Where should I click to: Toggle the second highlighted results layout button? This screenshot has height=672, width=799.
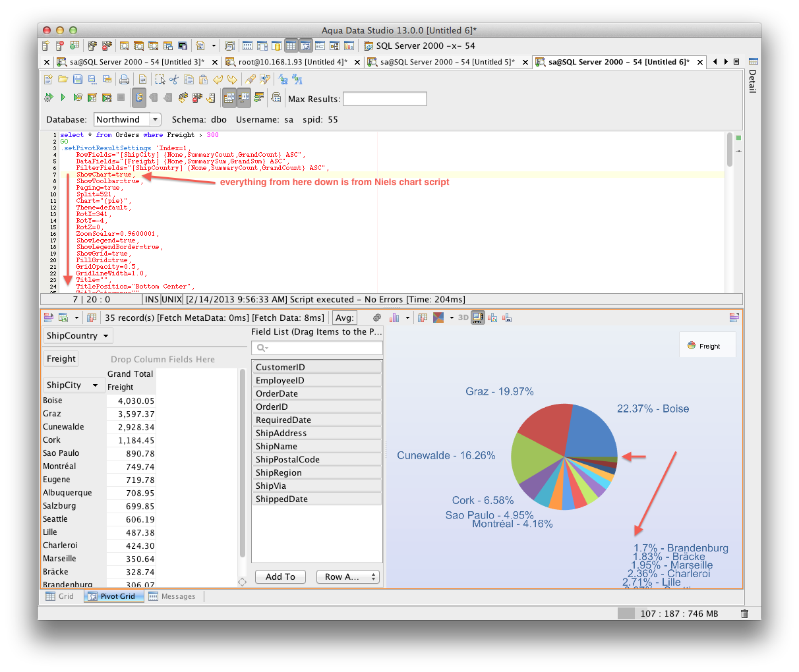click(244, 98)
